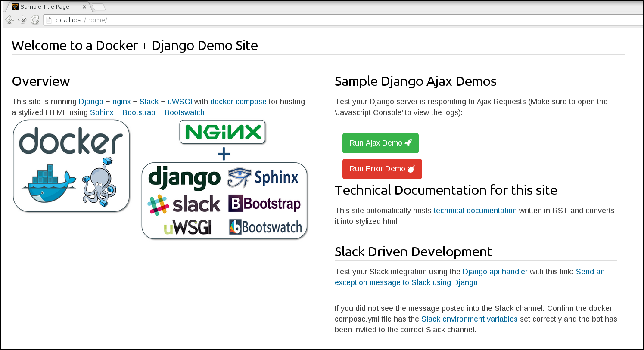Click the Welcome to a Docker + Django heading
This screenshot has height=350, width=644.
pos(135,45)
